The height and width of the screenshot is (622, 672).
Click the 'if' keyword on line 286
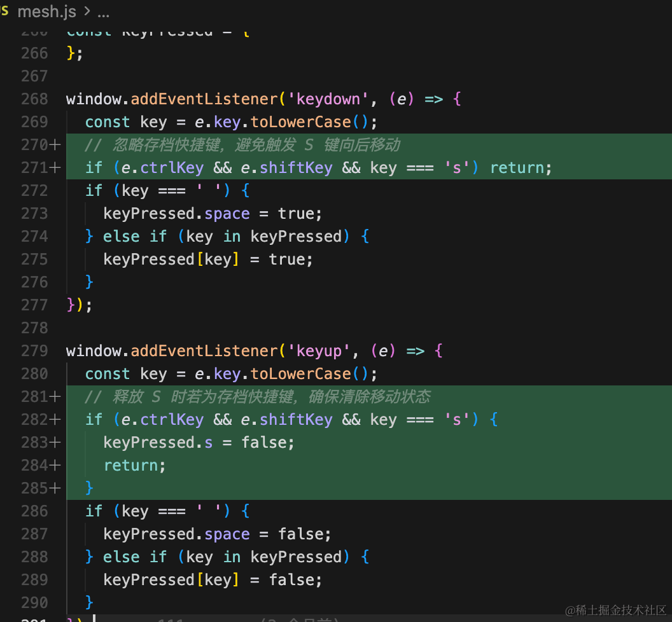[x=94, y=511]
